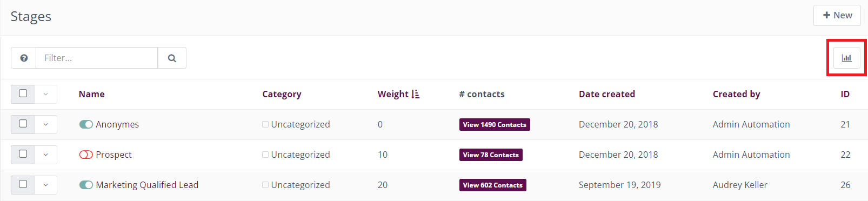Enable the Prospect stage toggle
This screenshot has height=201, width=868.
click(x=86, y=155)
